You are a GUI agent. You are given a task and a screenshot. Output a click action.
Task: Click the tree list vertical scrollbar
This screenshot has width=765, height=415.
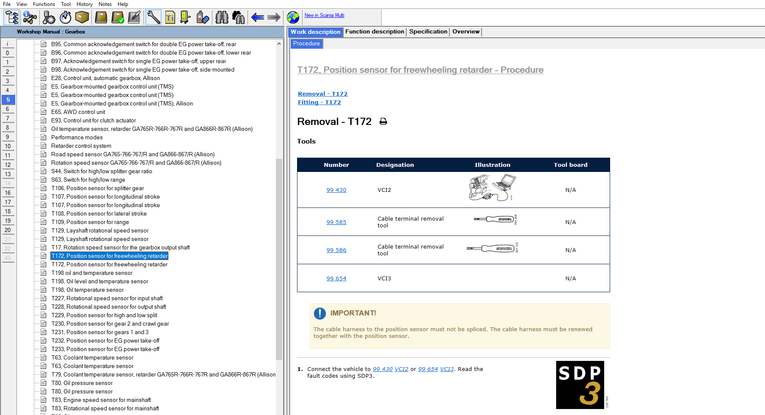click(x=279, y=200)
